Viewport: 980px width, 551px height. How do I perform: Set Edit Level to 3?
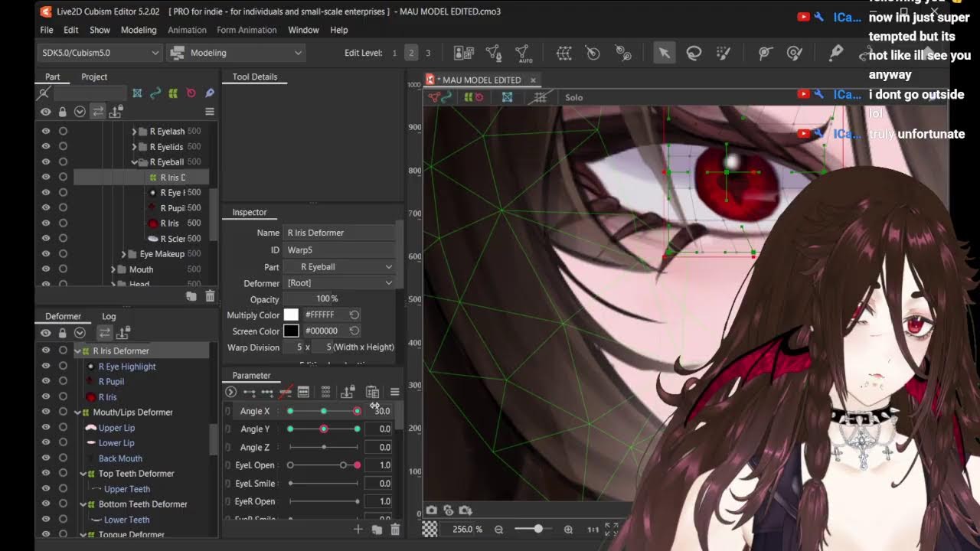[x=428, y=53]
